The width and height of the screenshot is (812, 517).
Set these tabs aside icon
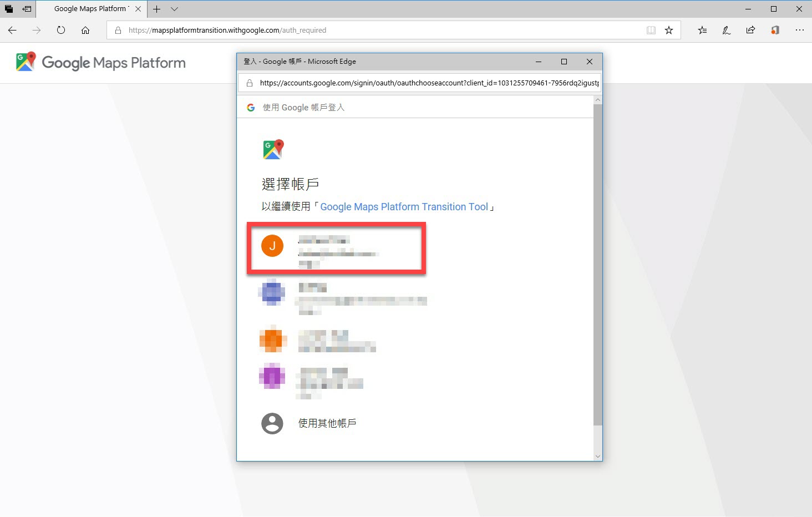coord(27,9)
